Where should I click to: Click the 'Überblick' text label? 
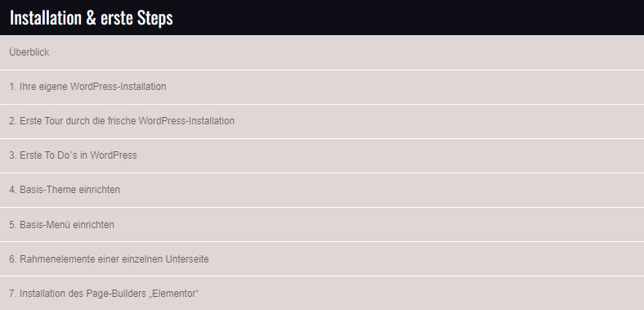coord(29,52)
